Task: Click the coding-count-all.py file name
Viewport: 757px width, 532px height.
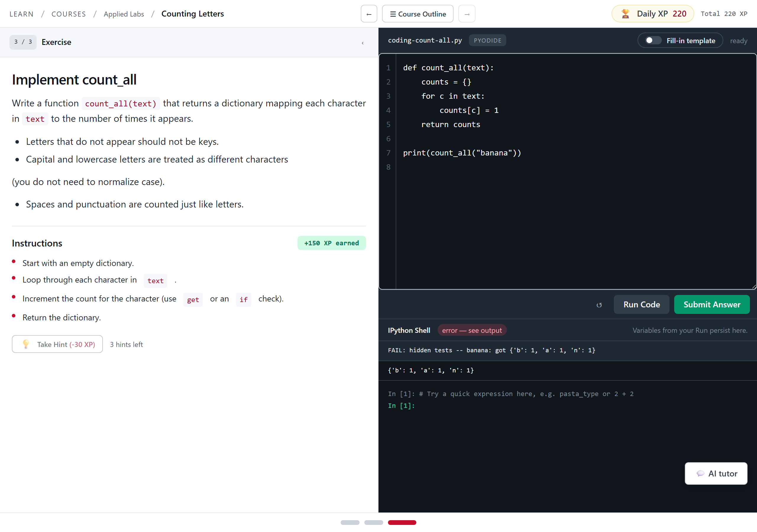Action: point(425,40)
